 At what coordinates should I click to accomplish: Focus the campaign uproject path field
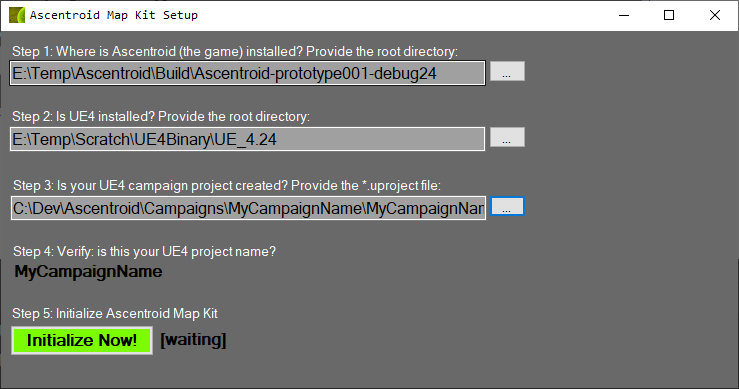248,208
